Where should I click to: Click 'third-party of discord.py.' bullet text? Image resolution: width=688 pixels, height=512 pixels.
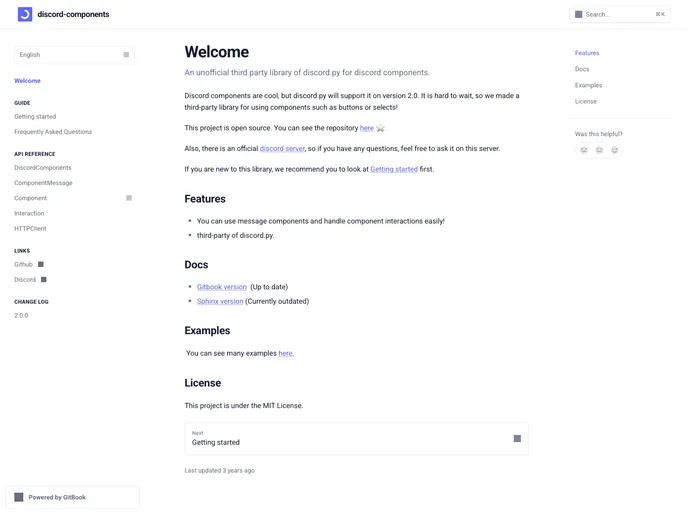pos(235,236)
